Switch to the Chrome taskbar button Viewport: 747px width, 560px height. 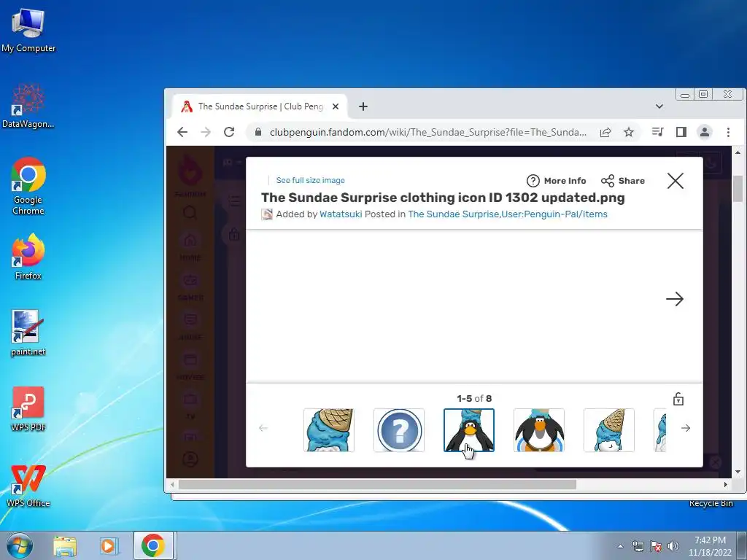click(x=153, y=545)
